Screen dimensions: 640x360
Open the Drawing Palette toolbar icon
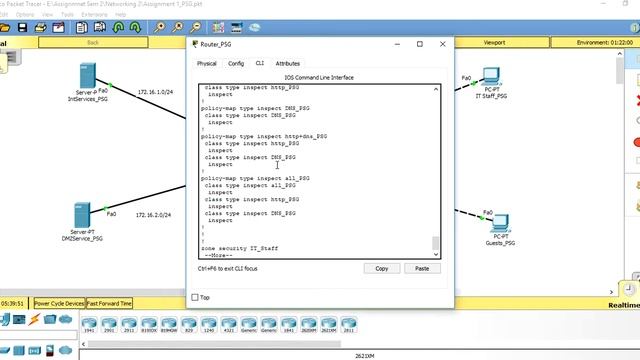[218, 28]
